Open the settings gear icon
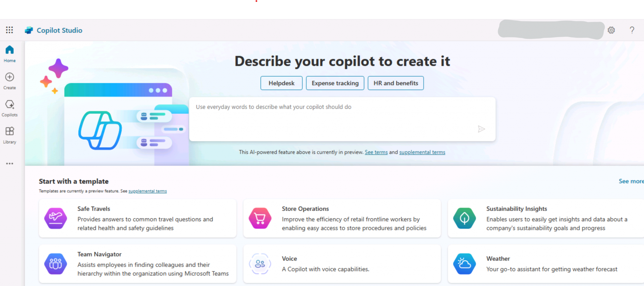Screen dimensions: 644x286 point(611,30)
